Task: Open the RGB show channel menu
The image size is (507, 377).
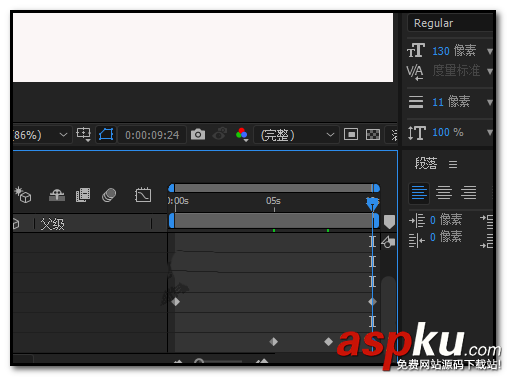Action: [x=242, y=134]
